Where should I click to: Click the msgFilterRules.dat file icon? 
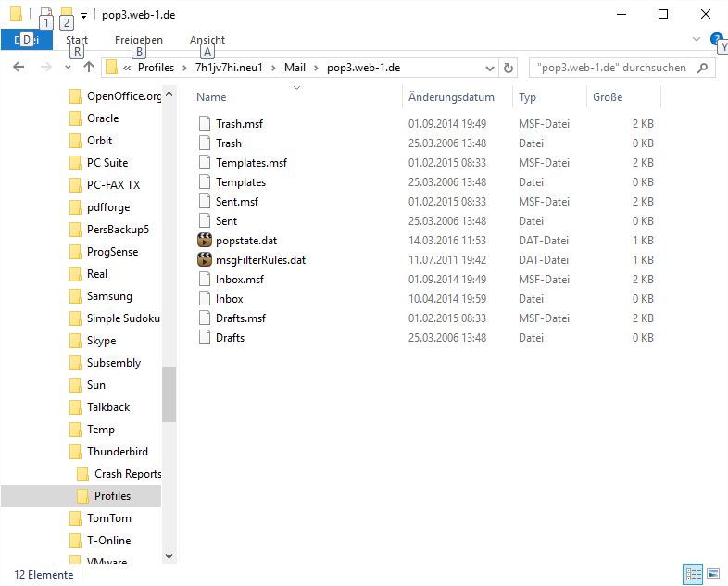[205, 260]
